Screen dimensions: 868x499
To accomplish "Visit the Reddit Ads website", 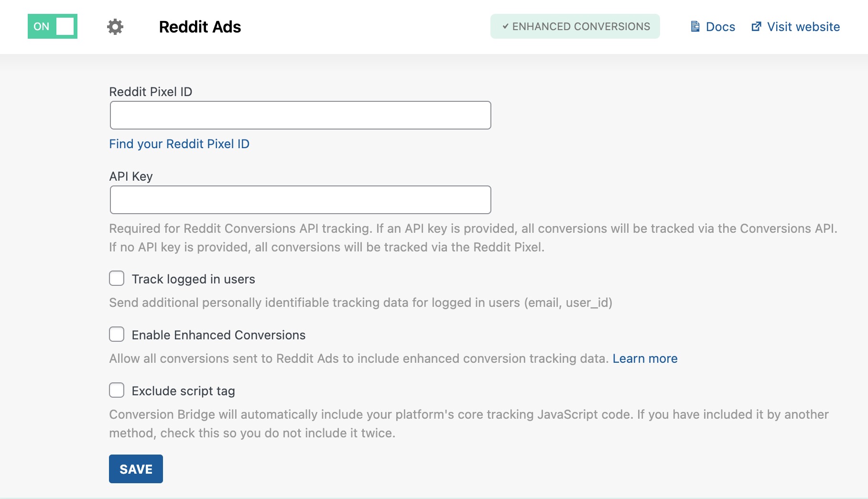I will click(x=803, y=27).
